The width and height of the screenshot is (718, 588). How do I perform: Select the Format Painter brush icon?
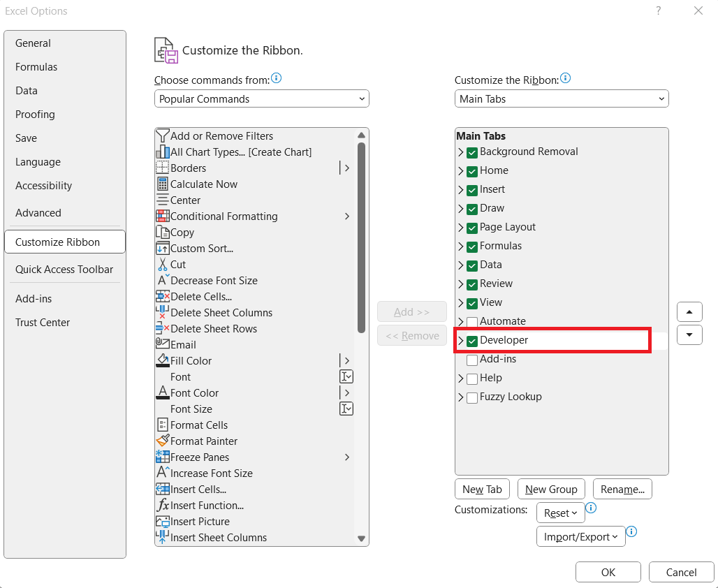click(x=163, y=441)
